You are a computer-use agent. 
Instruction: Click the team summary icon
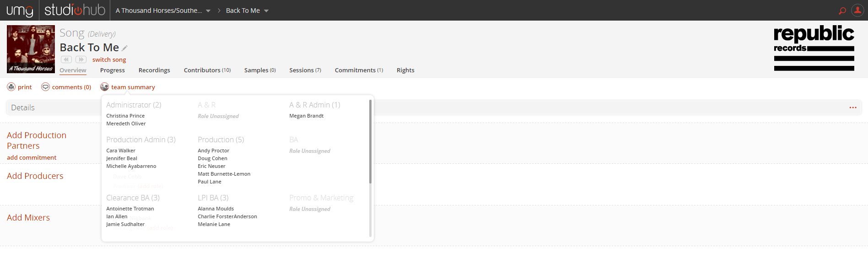(105, 87)
